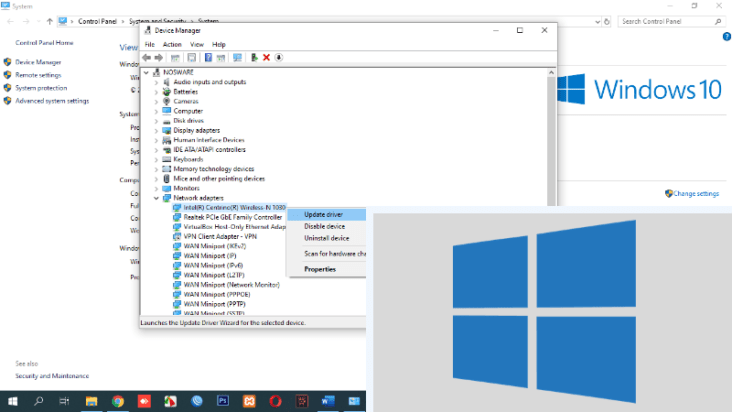Click the red X Uninstall device toolbar icon
732x412 pixels.
click(266, 57)
